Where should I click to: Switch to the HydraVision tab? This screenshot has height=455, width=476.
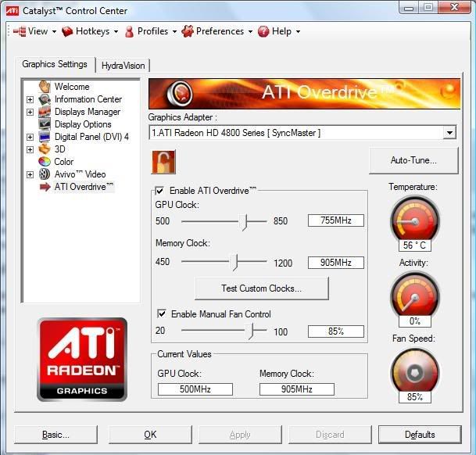click(123, 66)
